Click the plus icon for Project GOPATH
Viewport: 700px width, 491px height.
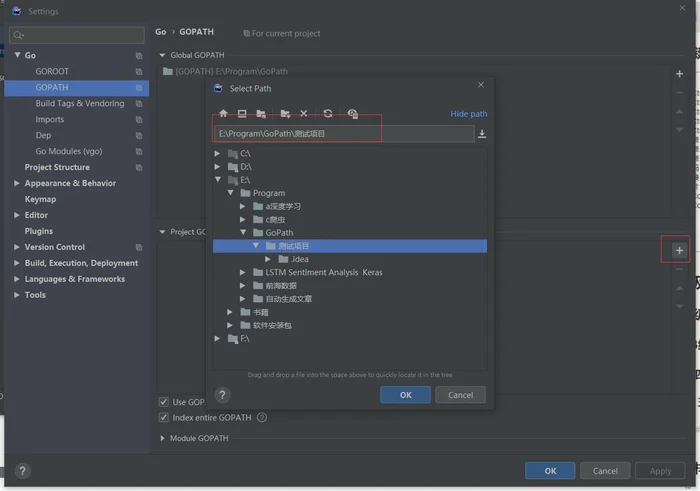tap(679, 250)
